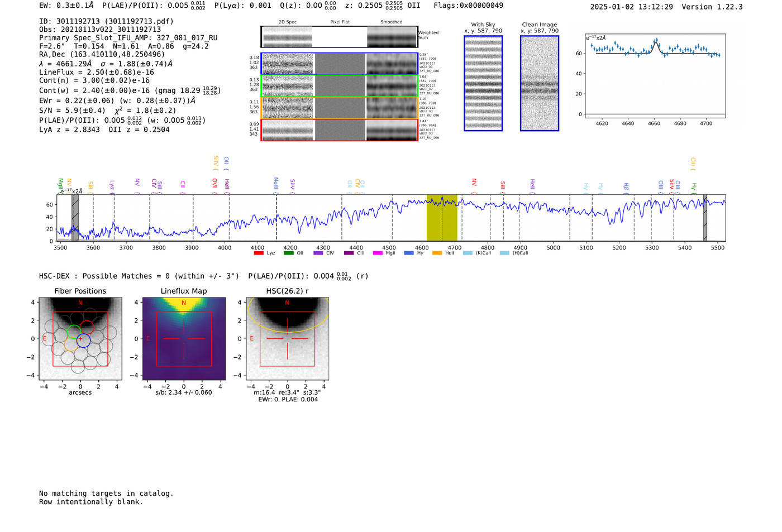Screen dimensions: 782x532
Task: Click the ID 3011192713 text line
Action: click(106, 21)
